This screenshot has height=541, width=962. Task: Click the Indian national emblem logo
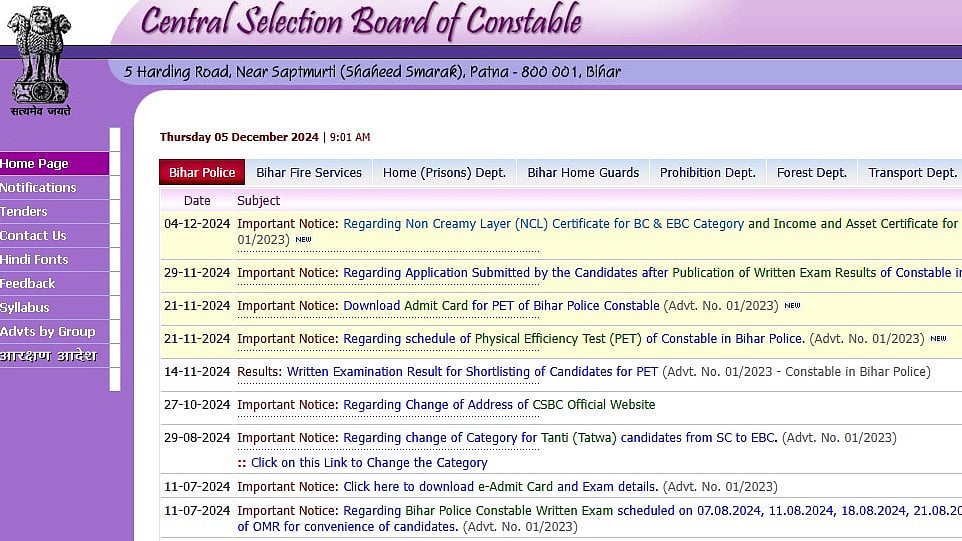pyautogui.click(x=40, y=58)
